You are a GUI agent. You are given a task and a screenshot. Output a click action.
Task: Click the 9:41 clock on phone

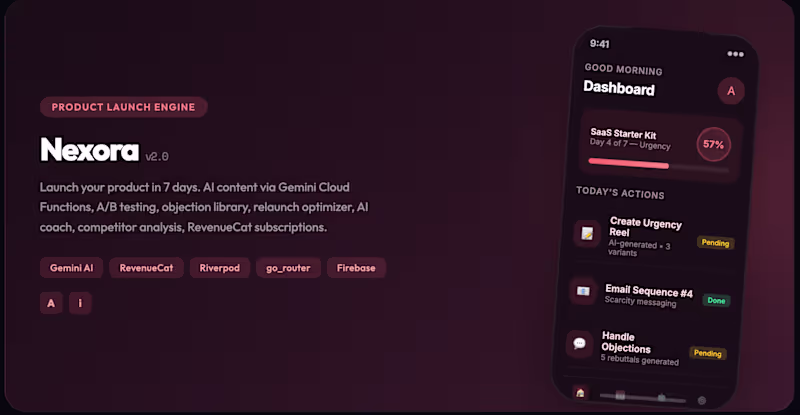tap(599, 44)
